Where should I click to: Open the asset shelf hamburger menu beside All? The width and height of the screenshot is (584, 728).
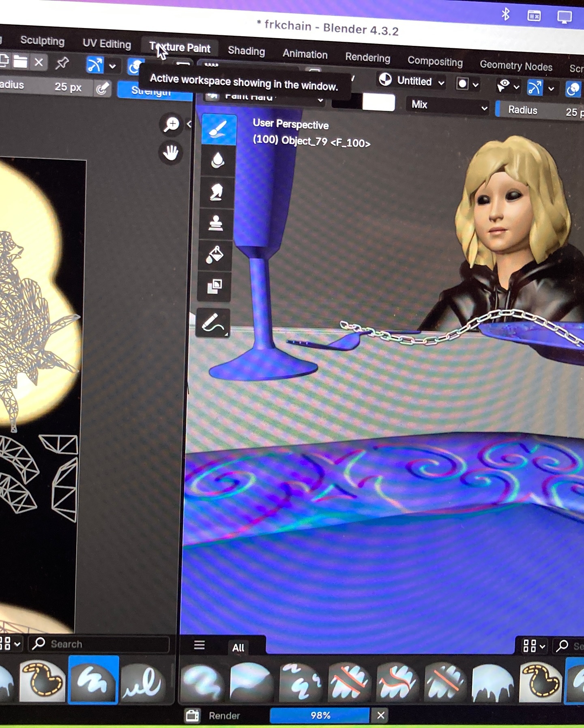(199, 645)
